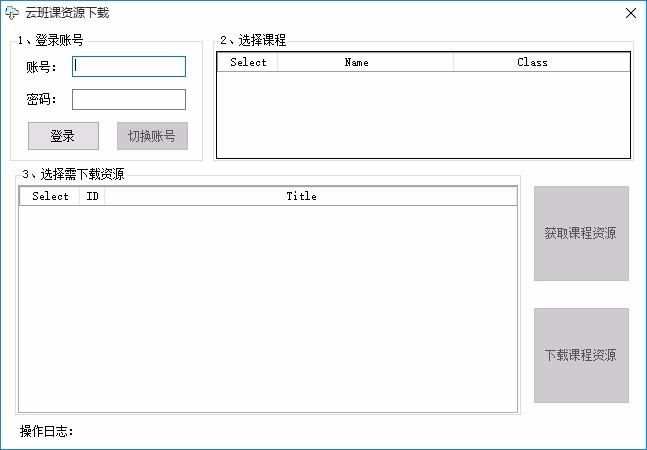Click the 切换账号 switch account button
This screenshot has height=450, width=647.
click(x=152, y=136)
